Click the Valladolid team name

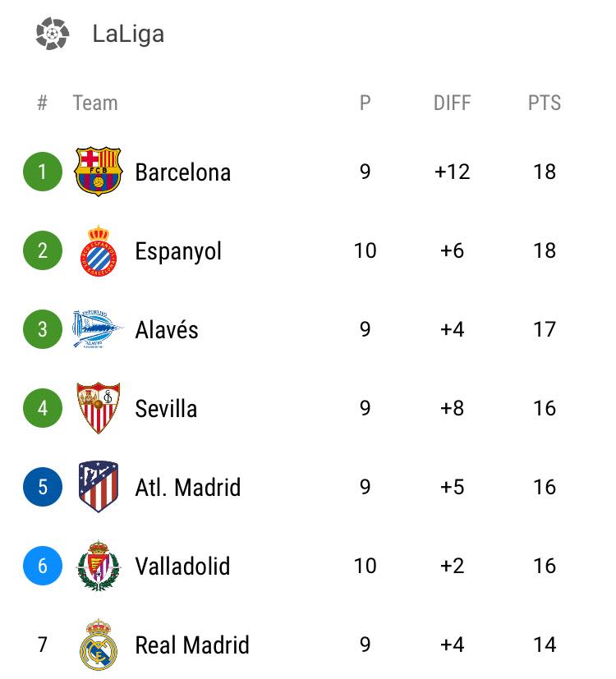182,566
